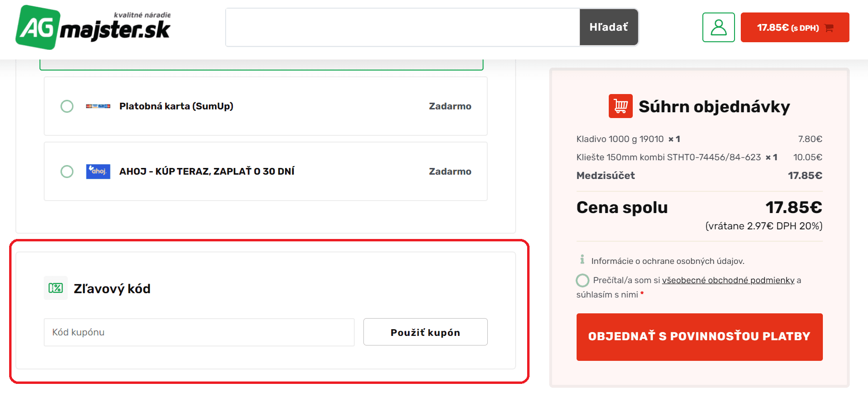This screenshot has width=868, height=405.
Task: Apply coupon with Použiť kupón button
Action: coord(425,332)
